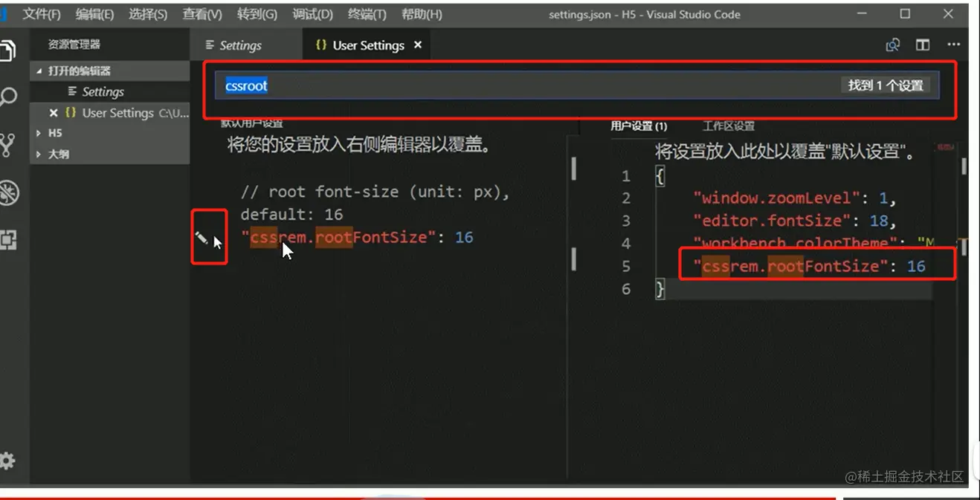
Task: Click the user settings pane scrollbar
Action: tap(964, 166)
